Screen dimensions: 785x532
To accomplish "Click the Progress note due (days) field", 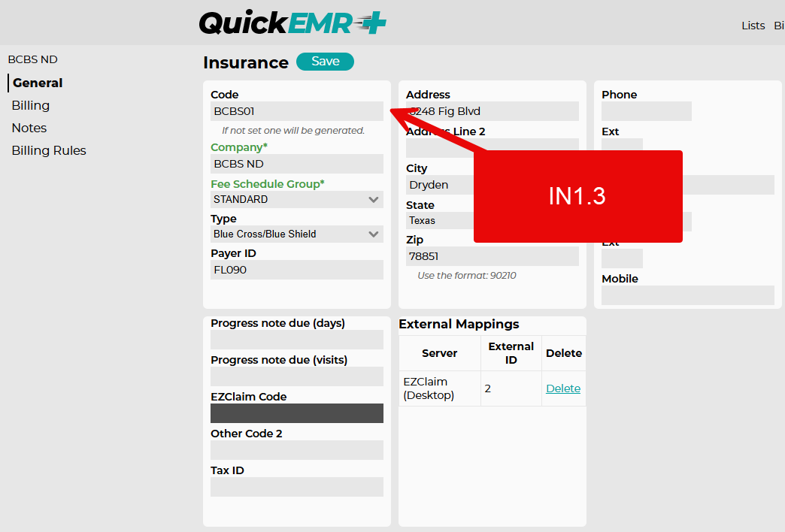I will pos(297,340).
